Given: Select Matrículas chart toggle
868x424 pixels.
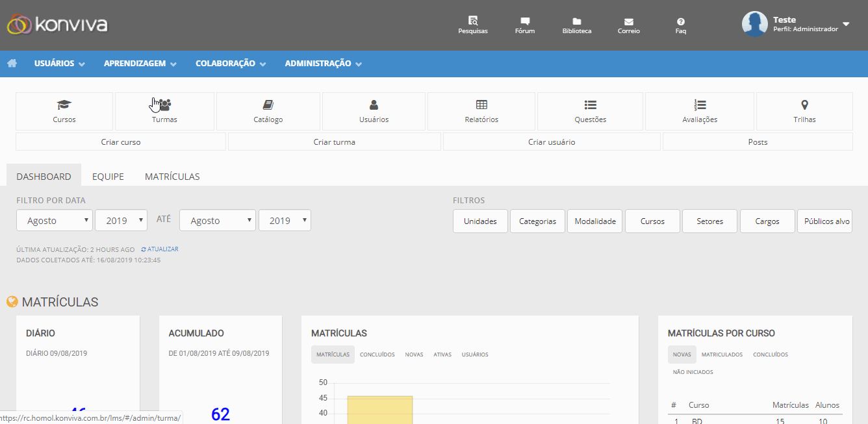Looking at the screenshot, I should point(333,355).
